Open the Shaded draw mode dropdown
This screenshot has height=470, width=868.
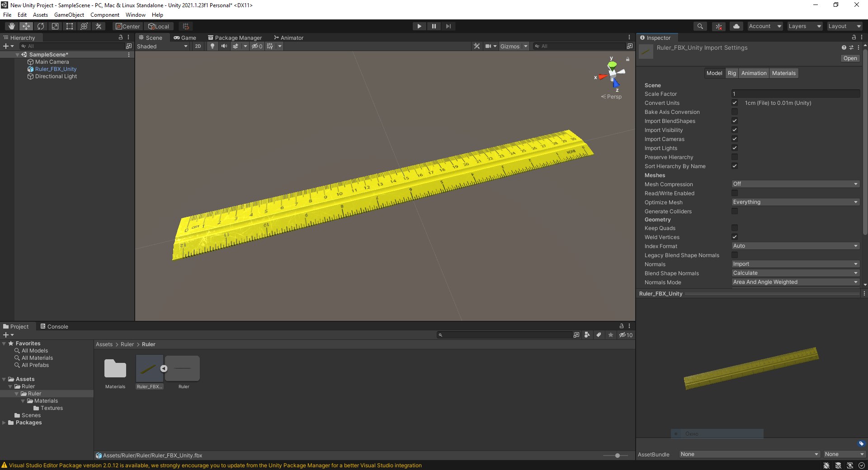tap(162, 46)
